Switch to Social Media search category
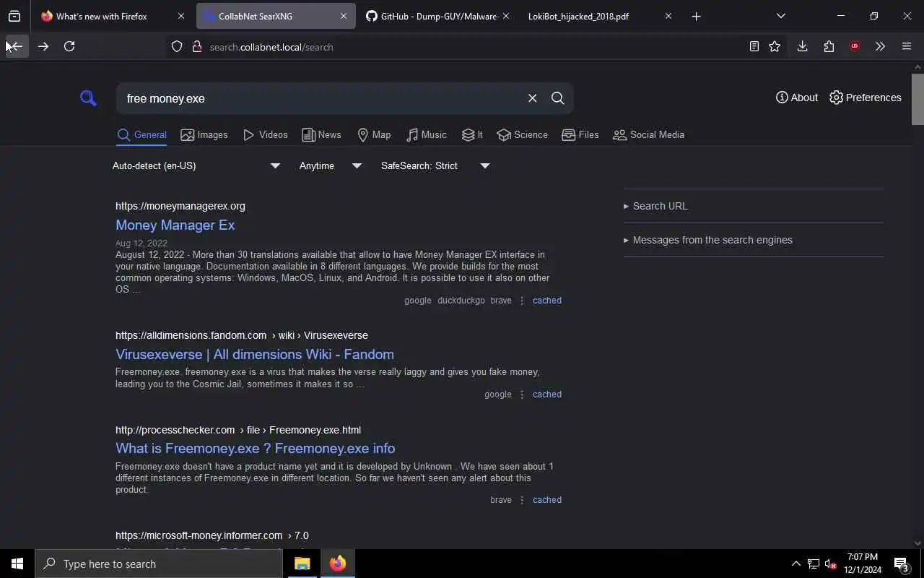The width and height of the screenshot is (924, 578). (x=648, y=135)
